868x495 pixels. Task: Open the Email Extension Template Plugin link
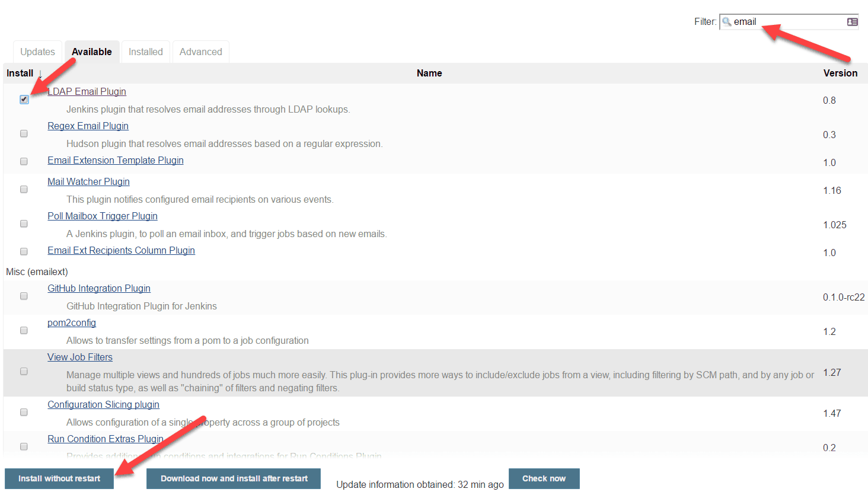pos(115,160)
